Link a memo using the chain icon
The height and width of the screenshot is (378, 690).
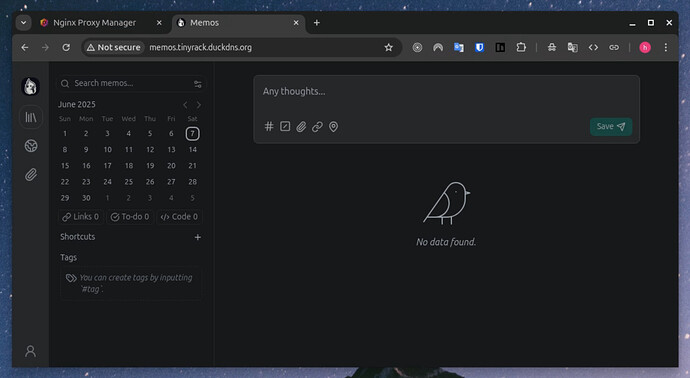pyautogui.click(x=317, y=127)
